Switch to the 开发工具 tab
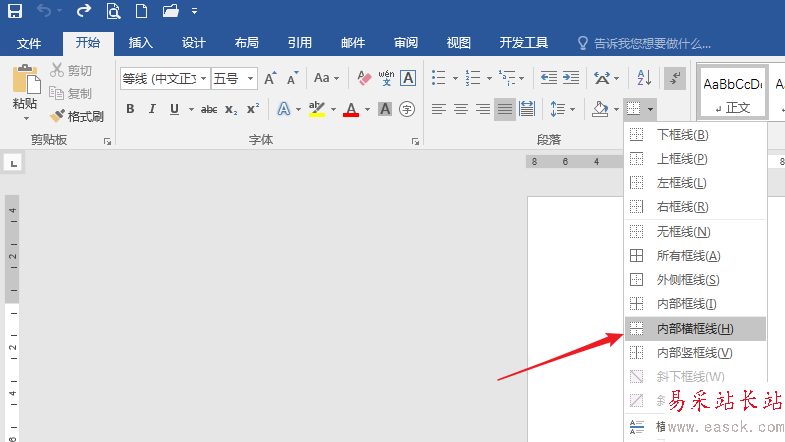Screen dimensions: 785x442 524,43
